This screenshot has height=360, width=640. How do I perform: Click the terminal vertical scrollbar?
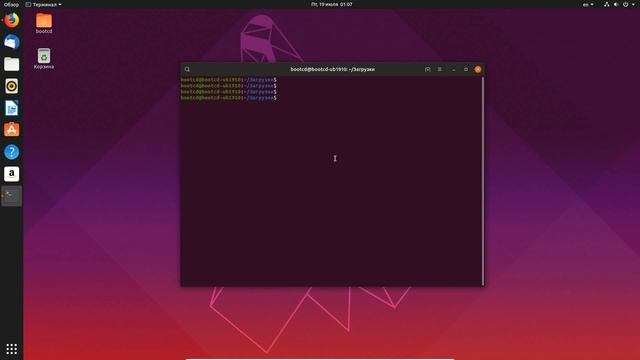[x=483, y=181]
